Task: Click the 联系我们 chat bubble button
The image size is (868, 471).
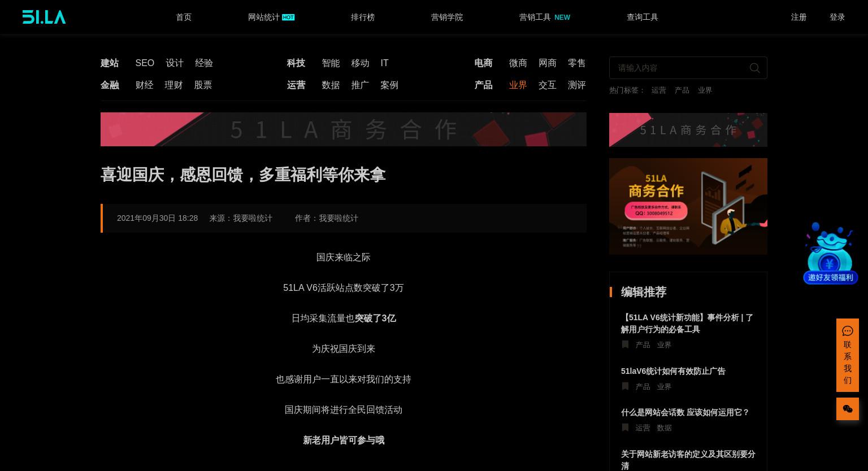Action: pos(847,355)
